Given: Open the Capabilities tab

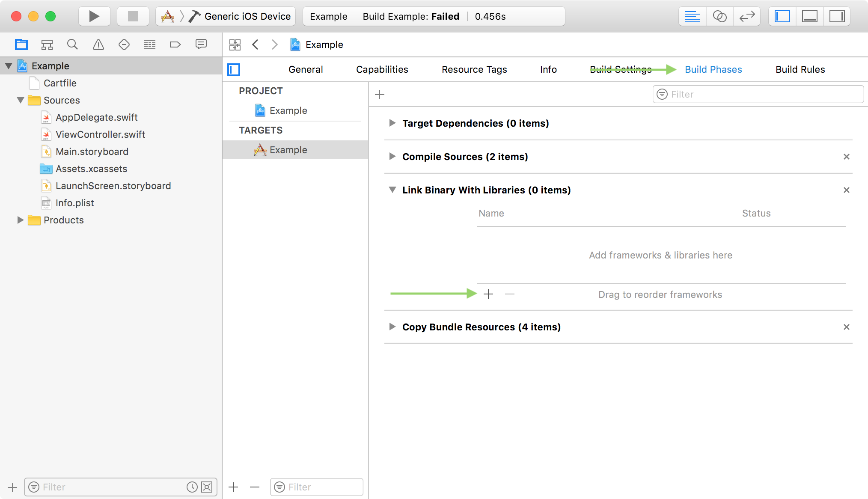Looking at the screenshot, I should 382,69.
